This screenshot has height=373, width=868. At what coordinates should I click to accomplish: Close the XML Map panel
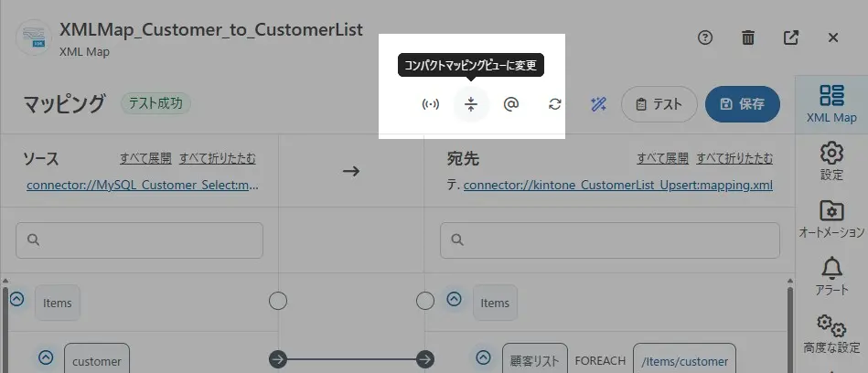pyautogui.click(x=832, y=37)
